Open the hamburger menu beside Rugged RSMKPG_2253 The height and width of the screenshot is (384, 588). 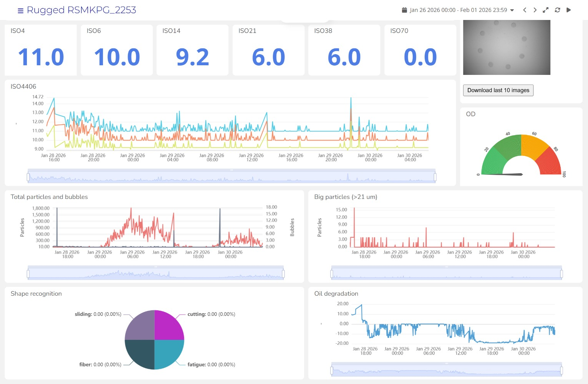[20, 11]
